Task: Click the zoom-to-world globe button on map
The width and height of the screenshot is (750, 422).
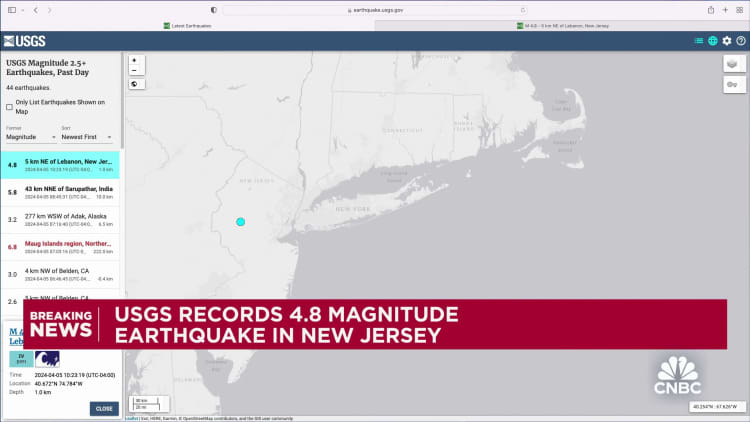Action: coord(136,84)
